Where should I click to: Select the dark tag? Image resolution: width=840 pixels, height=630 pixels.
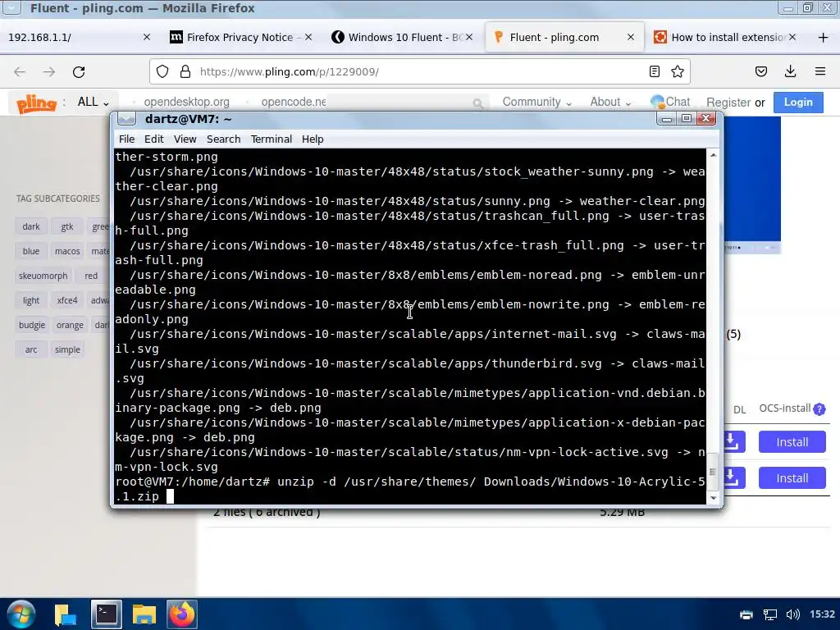point(31,226)
